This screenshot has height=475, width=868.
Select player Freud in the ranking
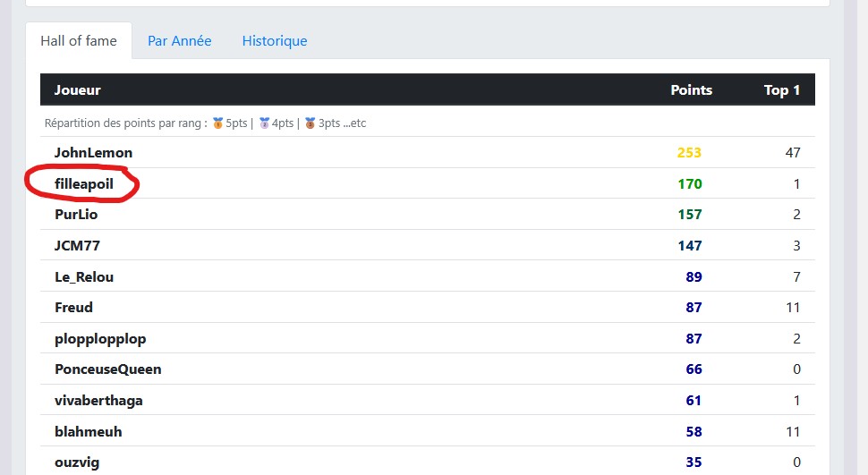click(73, 308)
